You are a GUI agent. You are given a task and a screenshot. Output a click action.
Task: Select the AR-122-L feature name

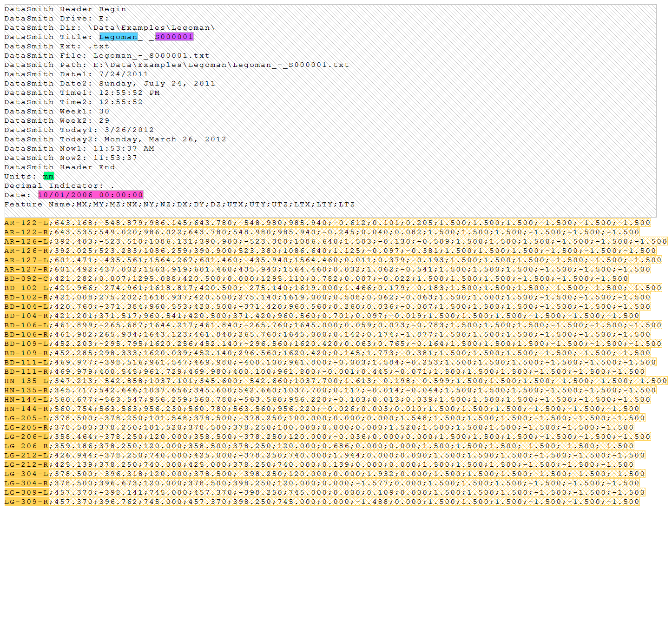click(x=26, y=223)
